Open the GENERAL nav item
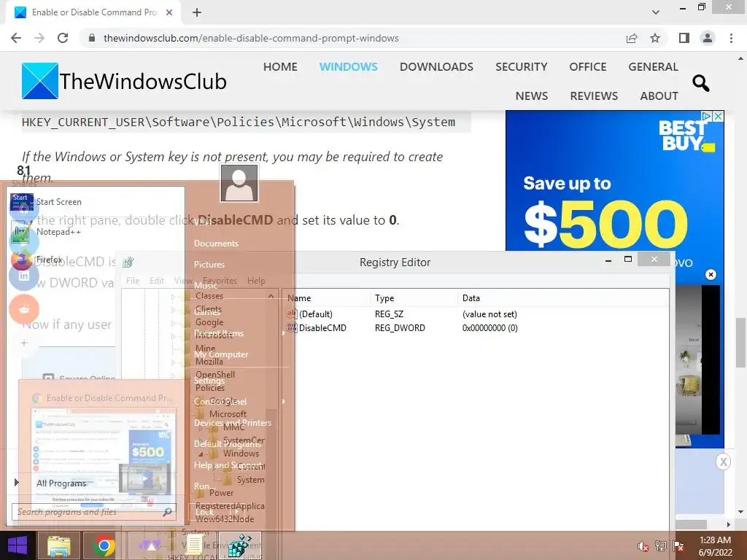The image size is (747, 560). 653,66
